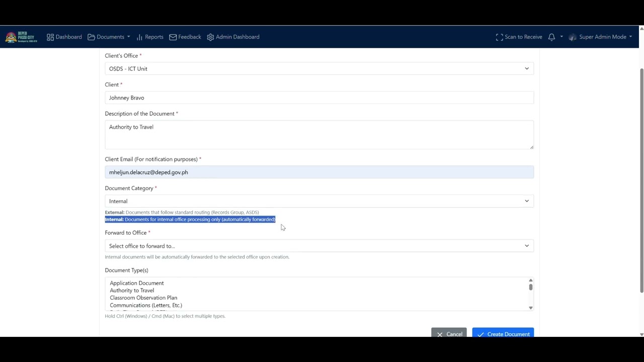Click the Documents folder icon
644x362 pixels.
(x=91, y=37)
